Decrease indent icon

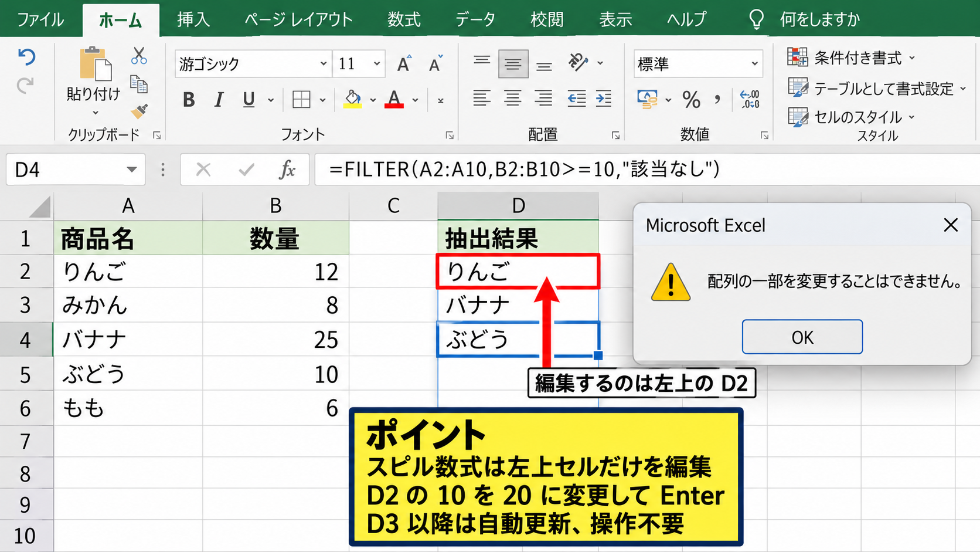coord(577,99)
